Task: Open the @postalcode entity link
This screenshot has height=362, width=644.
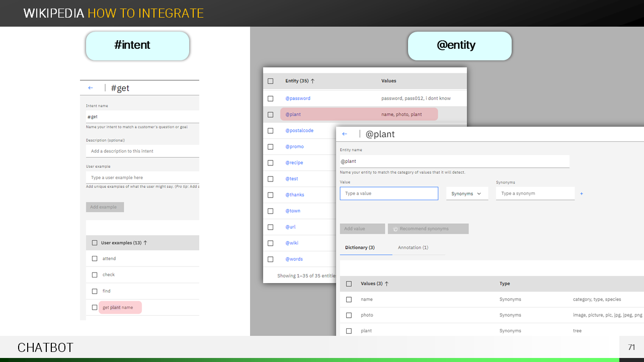Action: click(299, 131)
